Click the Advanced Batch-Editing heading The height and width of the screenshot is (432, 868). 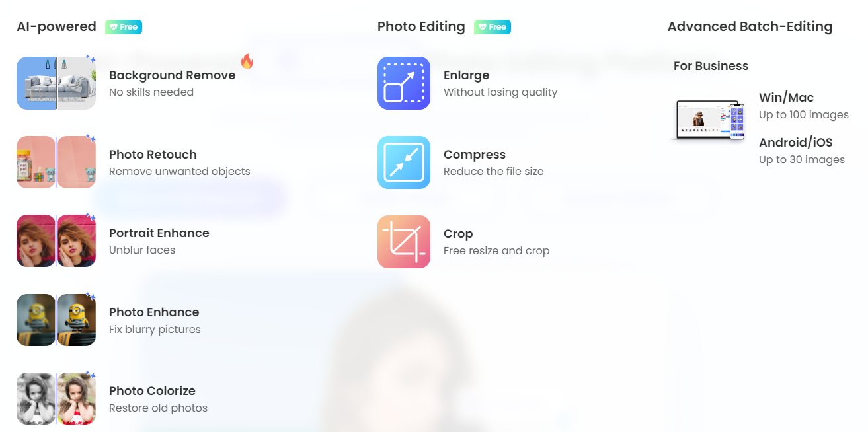(x=750, y=27)
